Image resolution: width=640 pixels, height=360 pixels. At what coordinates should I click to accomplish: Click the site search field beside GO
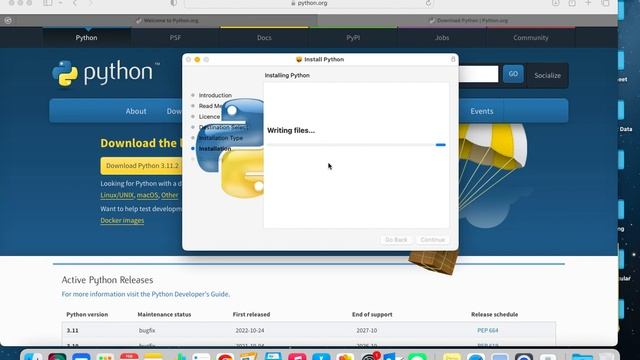point(478,74)
